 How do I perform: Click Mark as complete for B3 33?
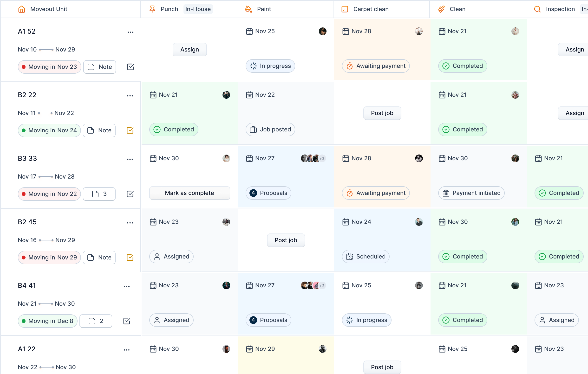(189, 193)
